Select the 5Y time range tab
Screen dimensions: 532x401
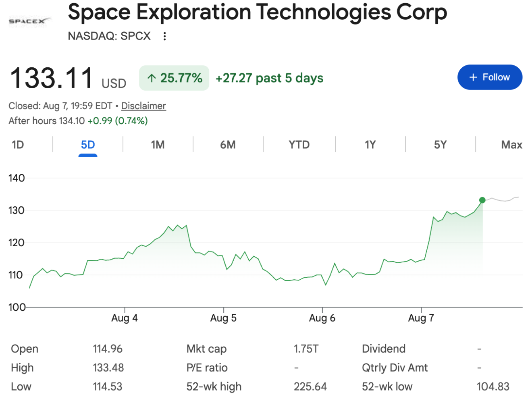click(x=440, y=145)
